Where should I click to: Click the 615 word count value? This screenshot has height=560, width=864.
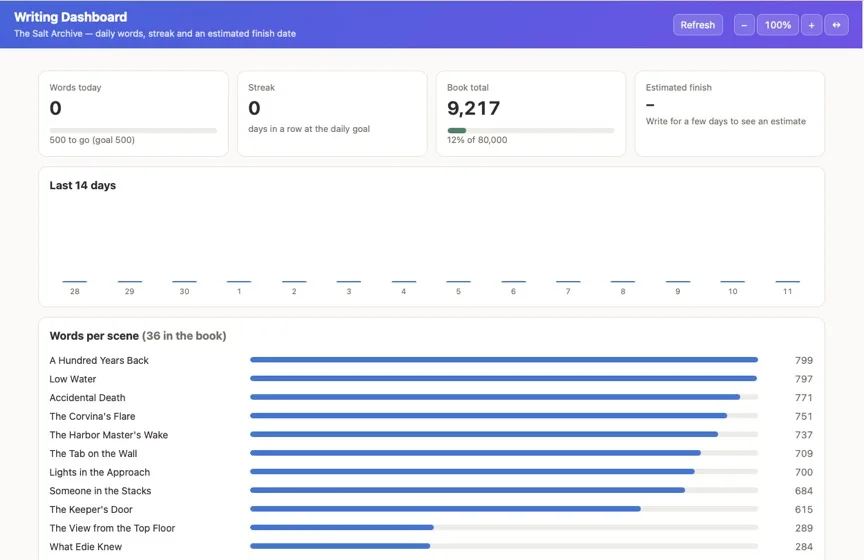point(804,510)
